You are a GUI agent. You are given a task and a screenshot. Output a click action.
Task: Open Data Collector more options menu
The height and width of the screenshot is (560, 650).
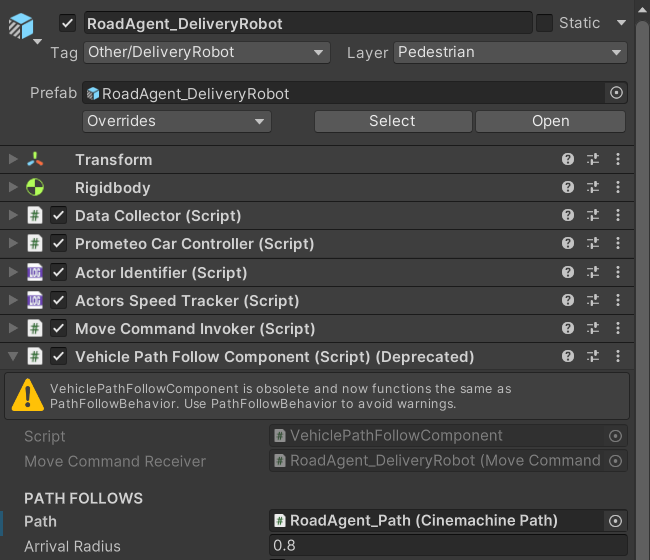coord(618,215)
